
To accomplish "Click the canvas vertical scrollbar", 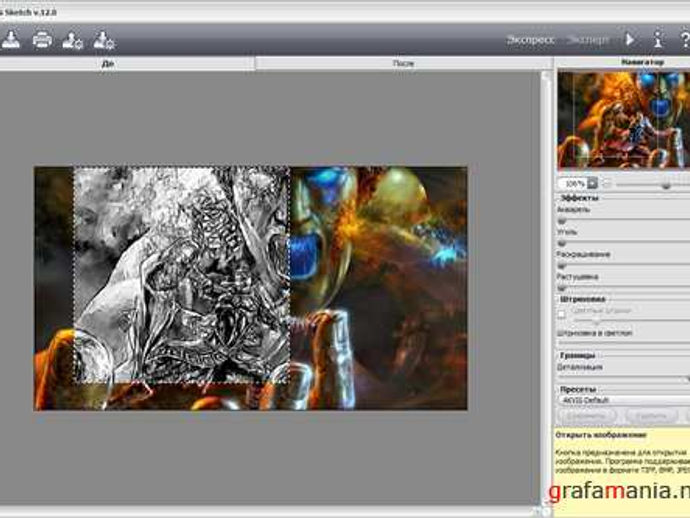I will pyautogui.click(x=546, y=286).
